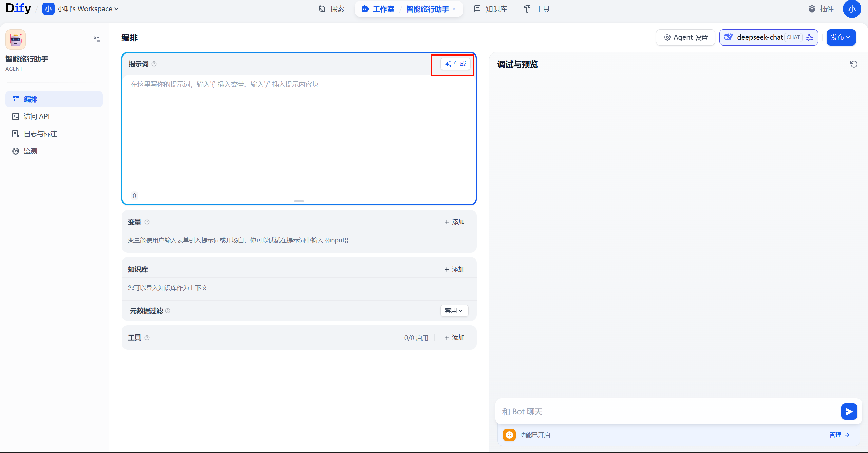Open the 禁用 metadata filter dropdown
Screen dimensions: 868x453
tap(454, 311)
